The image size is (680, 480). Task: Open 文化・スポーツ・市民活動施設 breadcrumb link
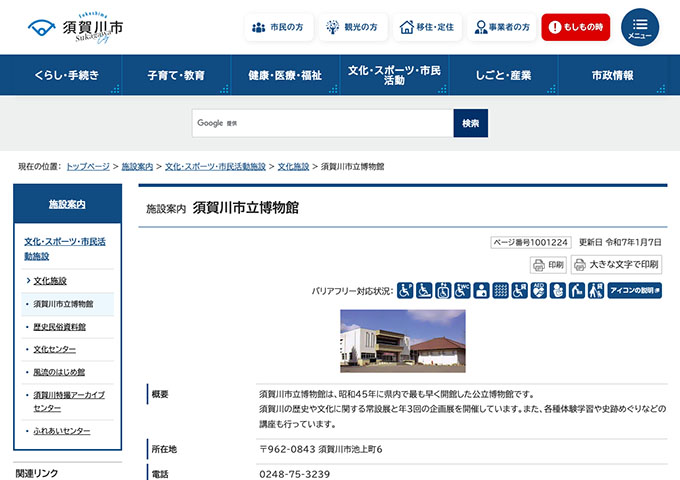[215, 167]
